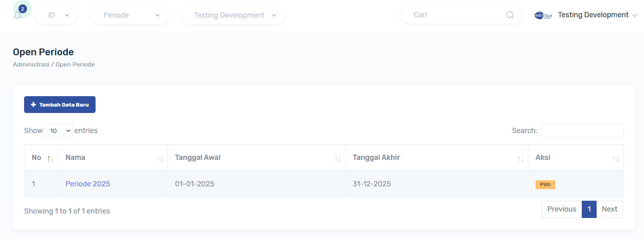Viewport: 644px width, 240px height.
Task: Sort by Tanggal Awal column arrows
Action: pos(338,159)
